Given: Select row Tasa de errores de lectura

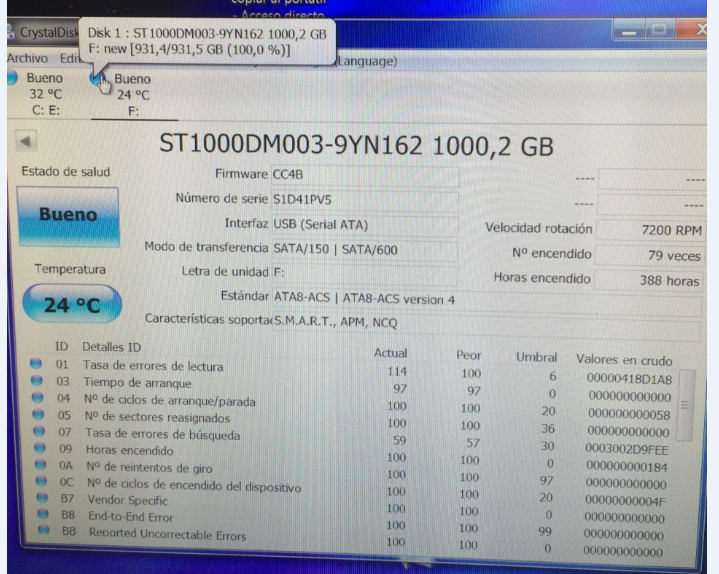Looking at the screenshot, I should [353, 371].
